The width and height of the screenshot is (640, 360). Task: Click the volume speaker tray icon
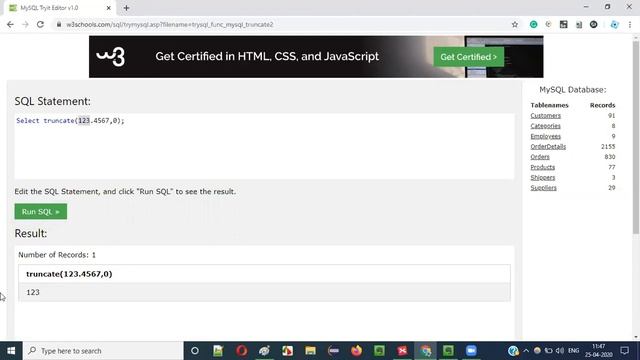click(x=560, y=351)
